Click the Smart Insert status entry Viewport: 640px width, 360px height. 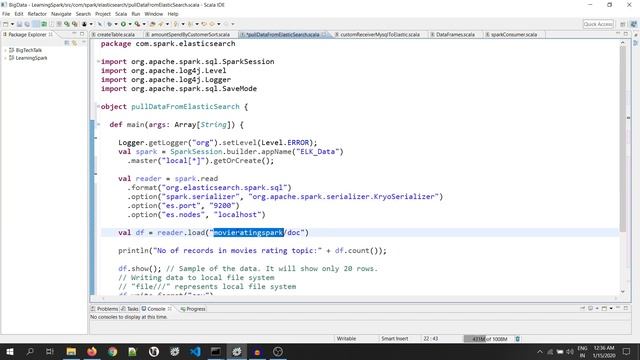[394, 339]
